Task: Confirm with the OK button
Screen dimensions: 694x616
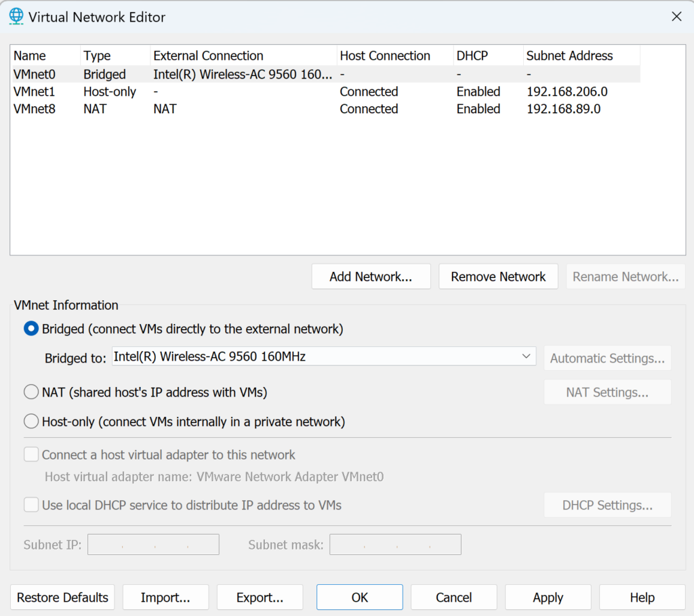Action: click(359, 598)
